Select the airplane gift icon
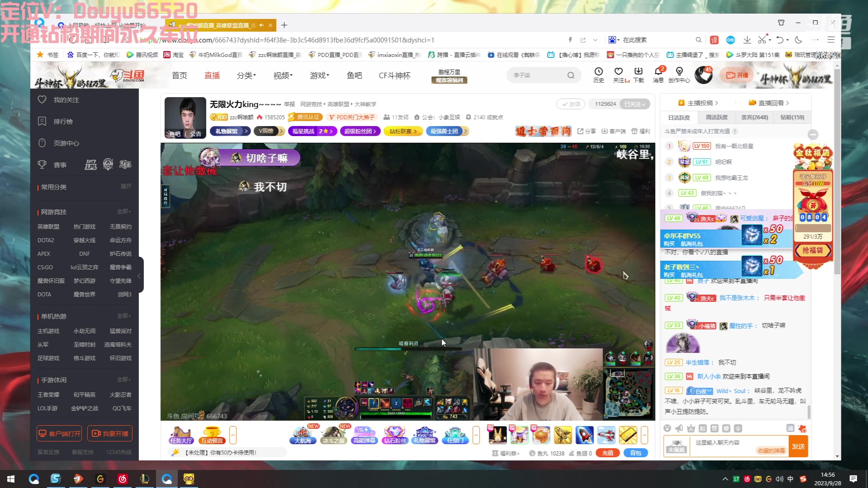The image size is (868, 488). click(x=606, y=435)
